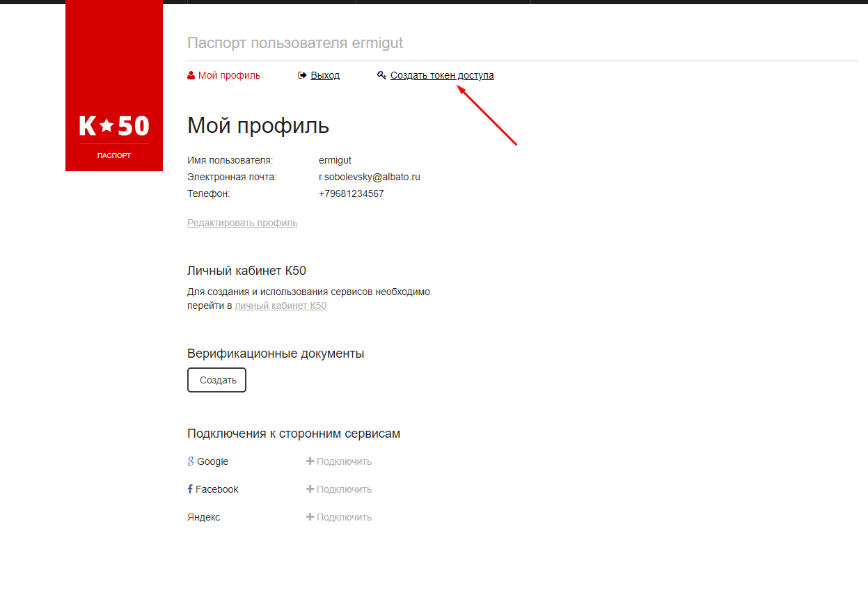The width and height of the screenshot is (868, 611).
Task: Connect Яндекс with its Подключить link
Action: tap(339, 517)
